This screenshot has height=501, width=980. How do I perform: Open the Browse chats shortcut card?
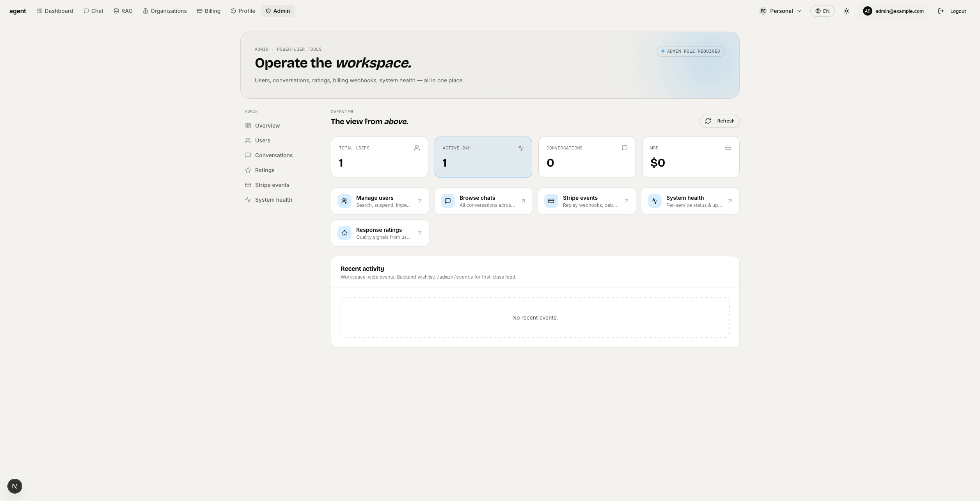483,201
